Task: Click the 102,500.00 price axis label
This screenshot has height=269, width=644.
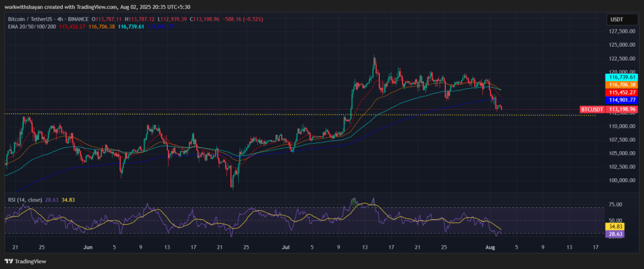Action: coord(621,167)
